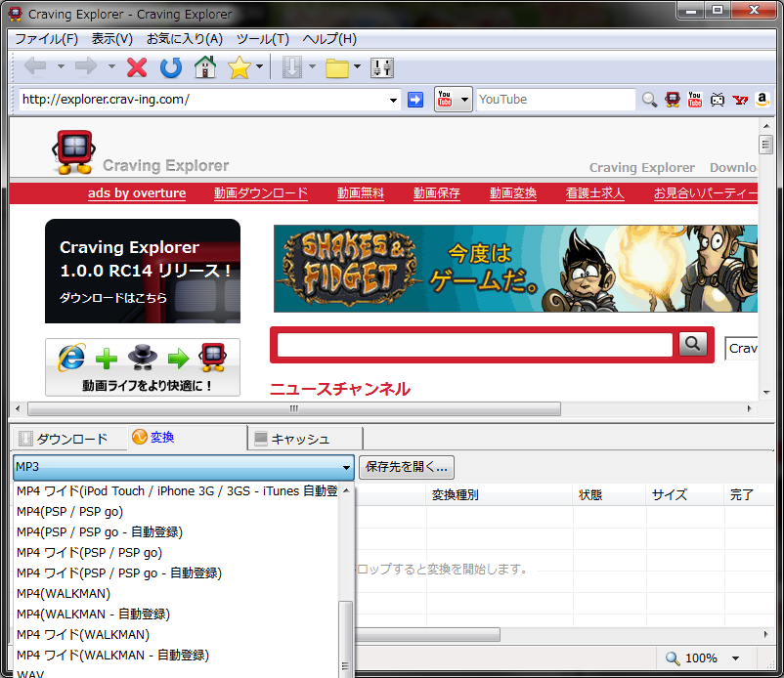Follow the 動画無料 link

click(x=361, y=192)
